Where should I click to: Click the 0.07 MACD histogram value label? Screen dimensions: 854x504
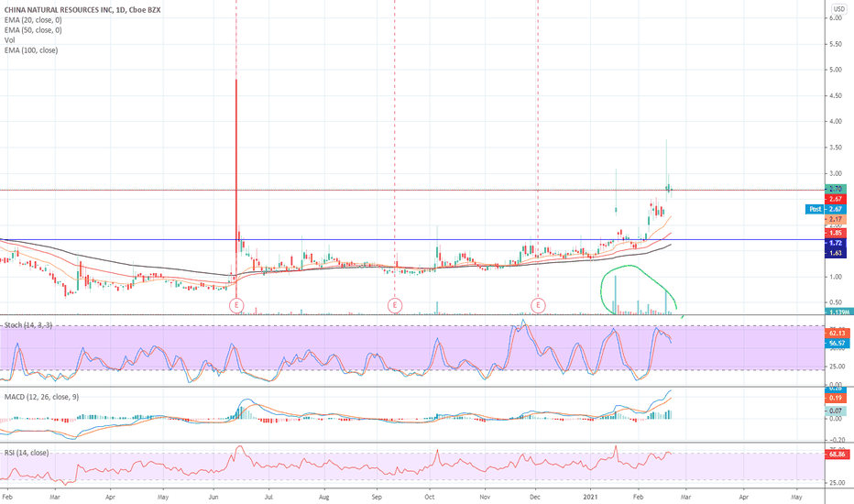836,411
